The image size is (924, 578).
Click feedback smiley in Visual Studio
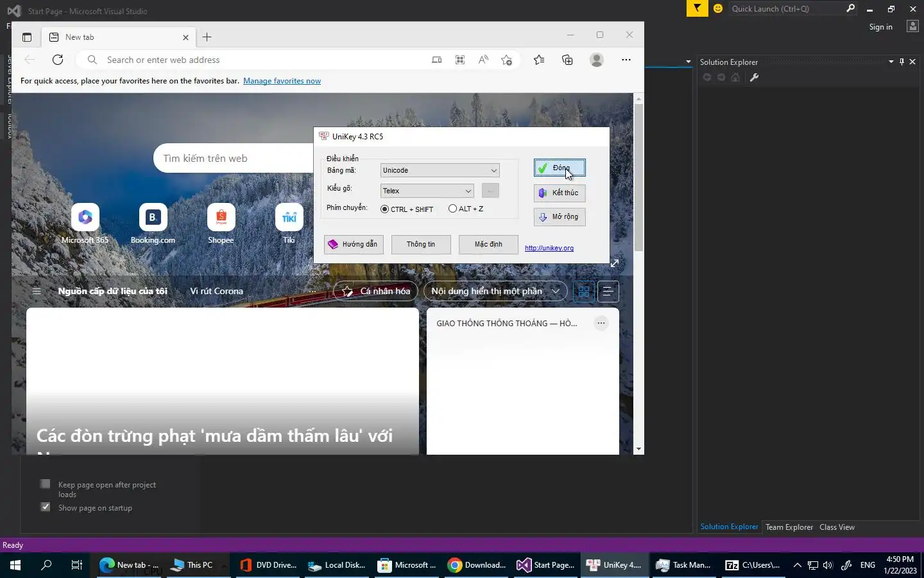(718, 8)
